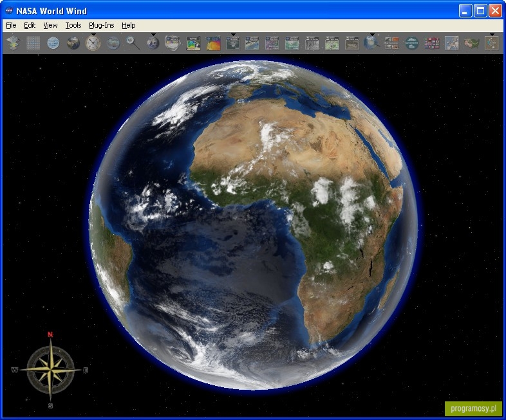Open the orange-red thermal visualization icon
The image size is (506, 420).
pos(213,43)
